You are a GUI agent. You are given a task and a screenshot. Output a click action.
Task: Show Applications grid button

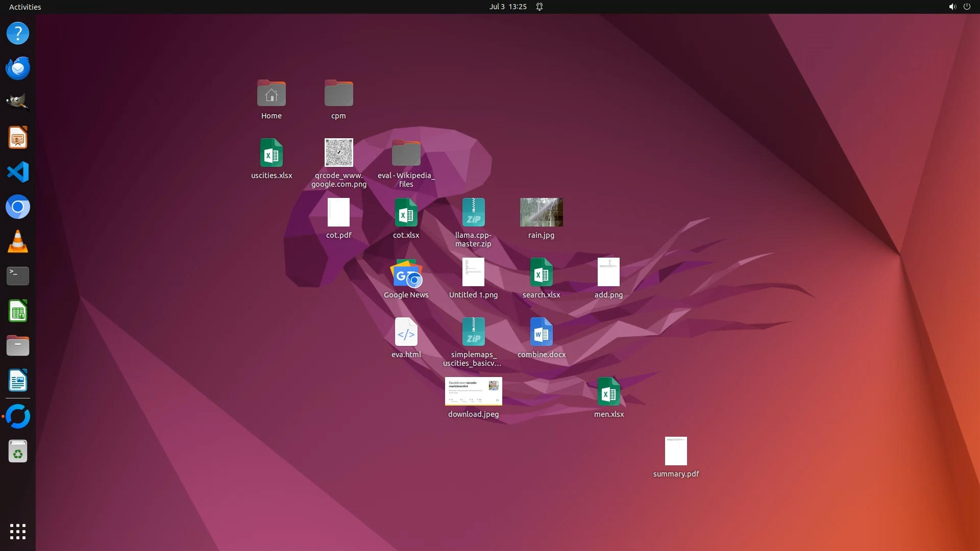coord(18,531)
